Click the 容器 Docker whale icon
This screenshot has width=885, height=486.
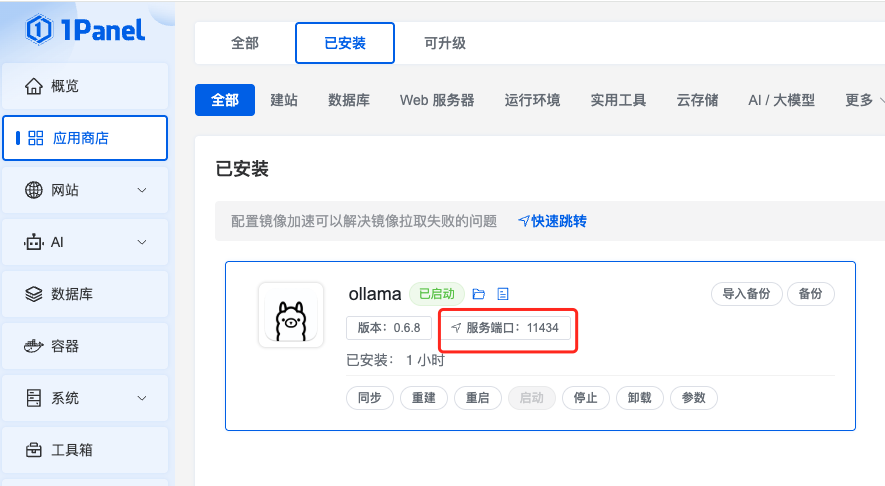(x=34, y=346)
